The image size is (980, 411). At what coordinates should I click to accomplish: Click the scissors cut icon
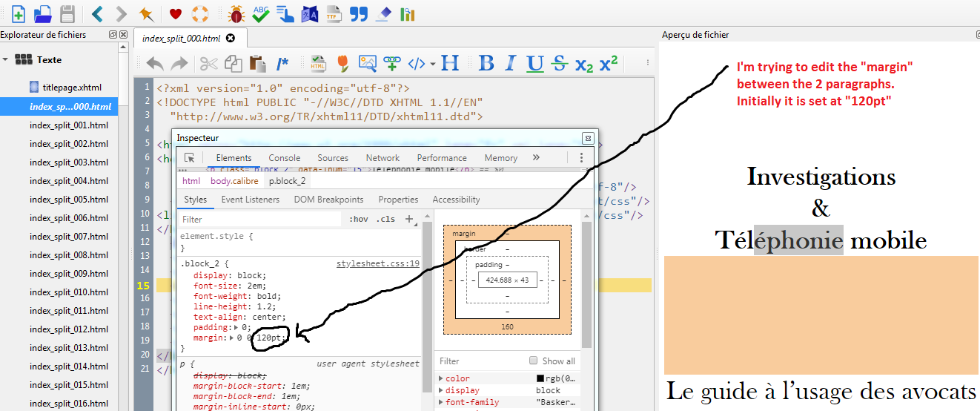click(209, 64)
